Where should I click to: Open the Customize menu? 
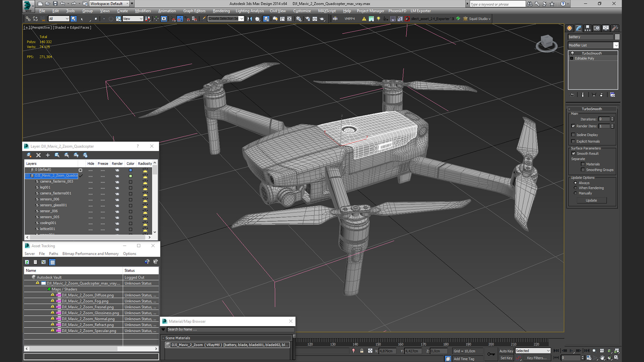click(x=302, y=11)
